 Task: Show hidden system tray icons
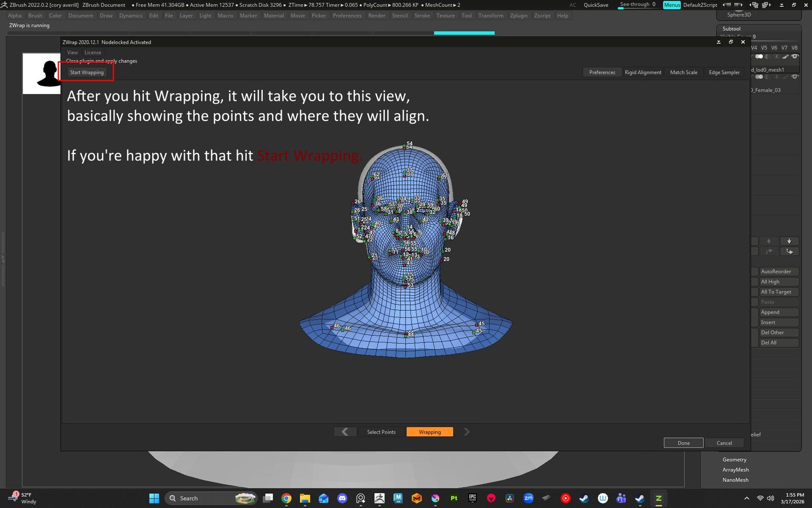(x=746, y=498)
